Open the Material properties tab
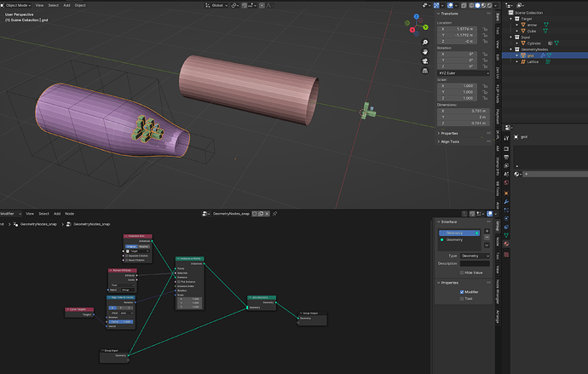This screenshot has height=374, width=588. tap(506, 244)
